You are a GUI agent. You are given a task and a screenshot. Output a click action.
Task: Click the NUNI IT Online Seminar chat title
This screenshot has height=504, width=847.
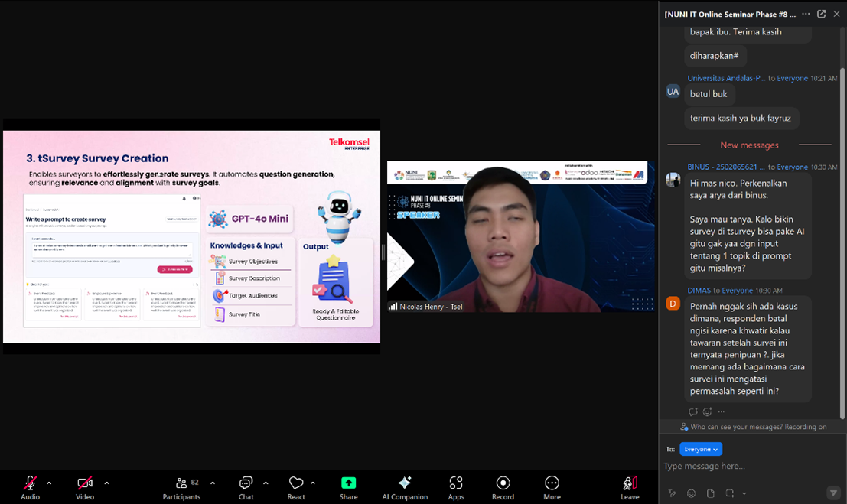pyautogui.click(x=730, y=15)
